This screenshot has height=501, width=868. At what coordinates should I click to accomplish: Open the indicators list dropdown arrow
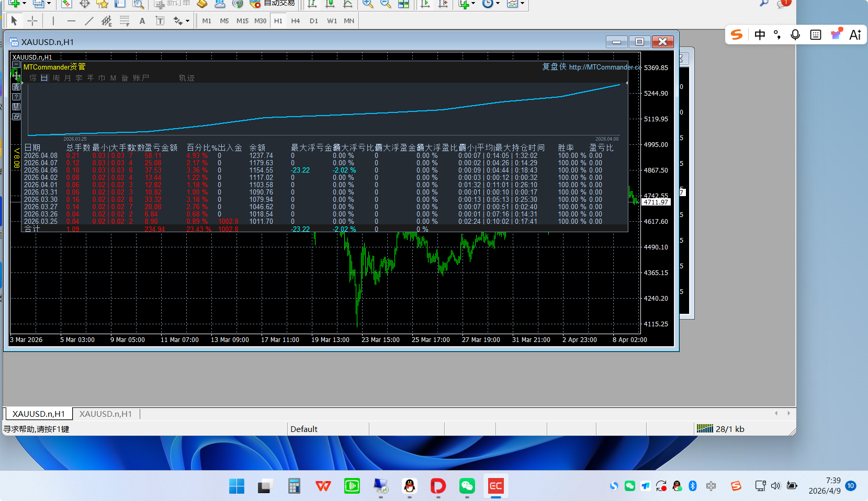point(473,4)
